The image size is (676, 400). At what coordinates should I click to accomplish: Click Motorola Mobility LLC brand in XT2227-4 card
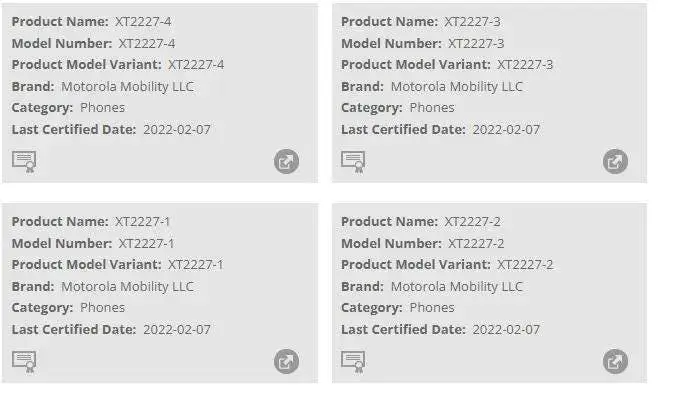128,87
